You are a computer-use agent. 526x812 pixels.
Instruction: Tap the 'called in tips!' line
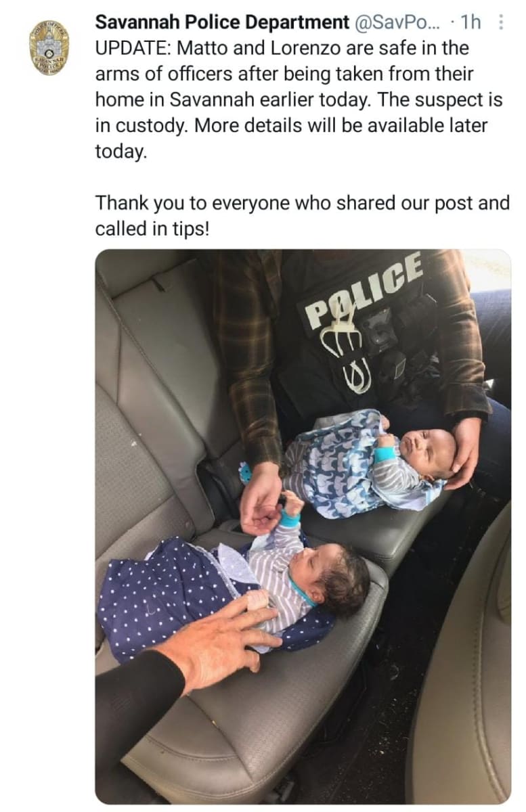click(x=152, y=229)
